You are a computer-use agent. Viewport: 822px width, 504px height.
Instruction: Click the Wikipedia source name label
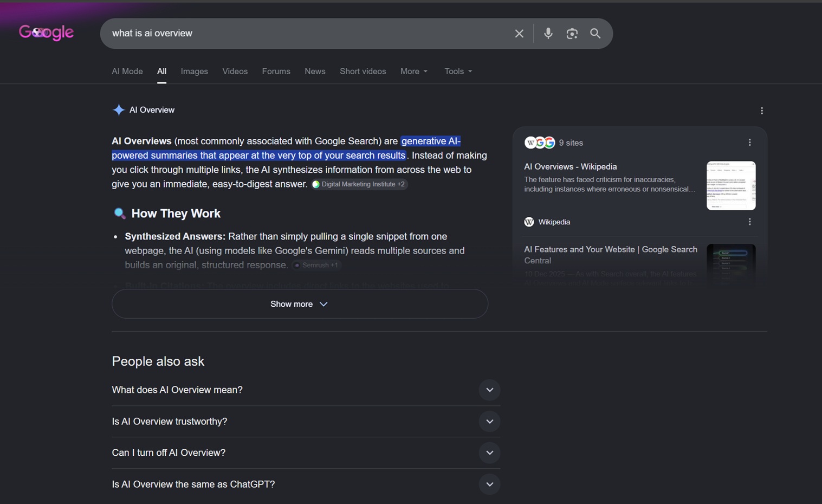(554, 222)
